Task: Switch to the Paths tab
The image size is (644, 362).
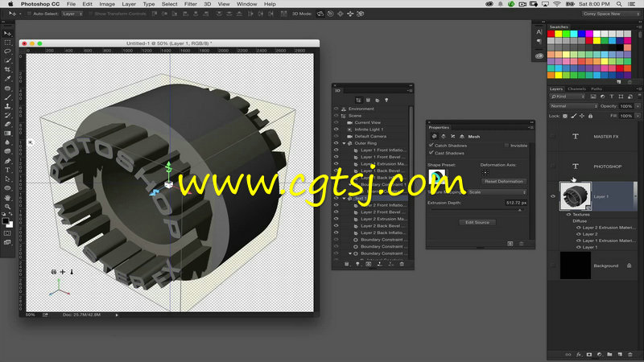Action: [597, 88]
